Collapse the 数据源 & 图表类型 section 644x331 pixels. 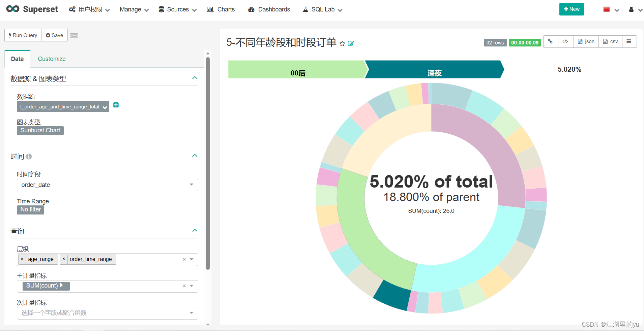[195, 78]
